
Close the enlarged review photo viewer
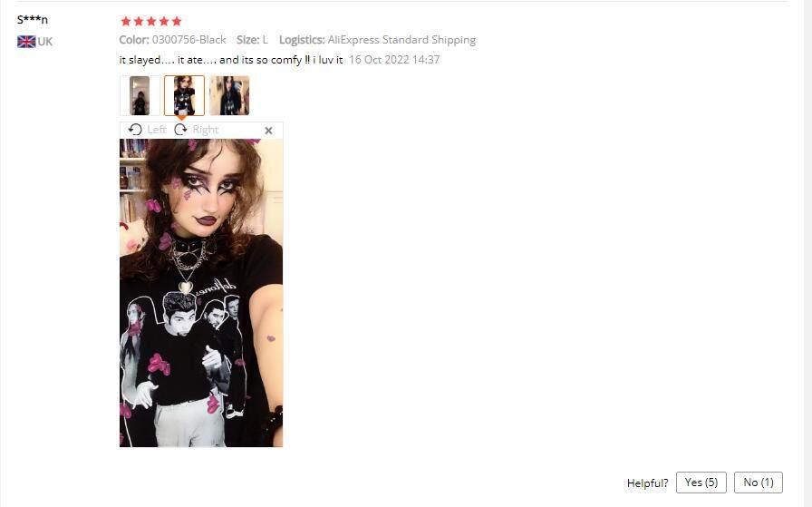click(268, 131)
